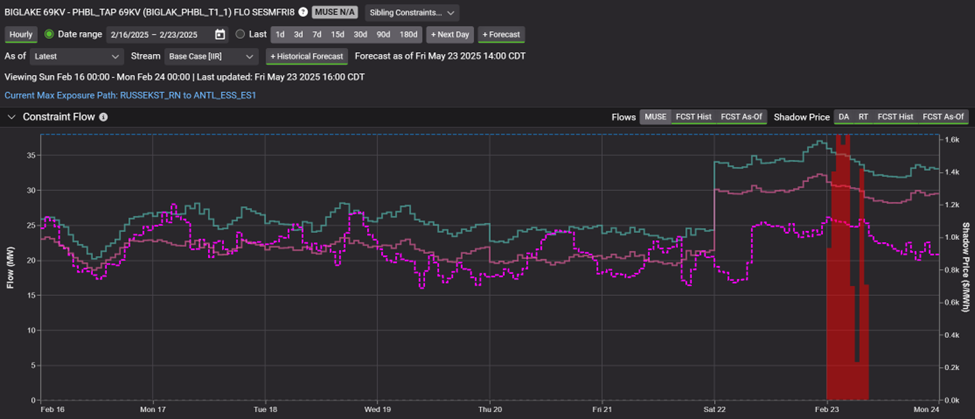Image resolution: width=975 pixels, height=419 pixels.
Task: Open the Current Max Exposure Path link
Action: (x=131, y=96)
